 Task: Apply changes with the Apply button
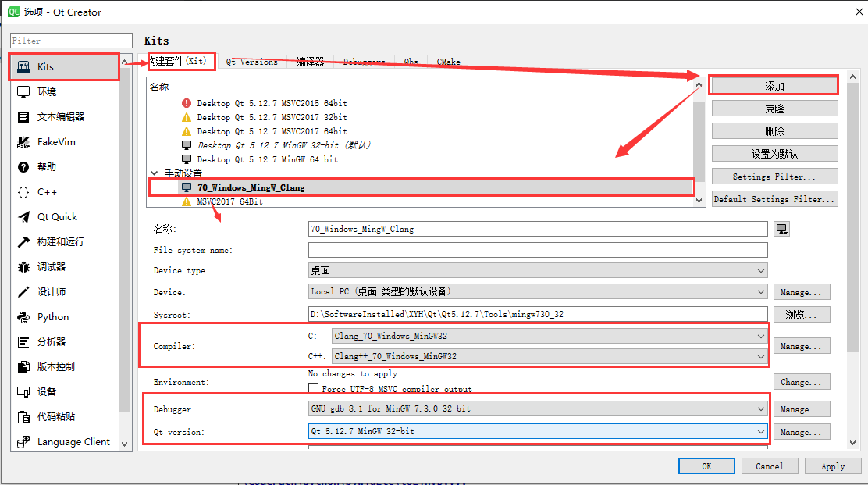coord(833,465)
